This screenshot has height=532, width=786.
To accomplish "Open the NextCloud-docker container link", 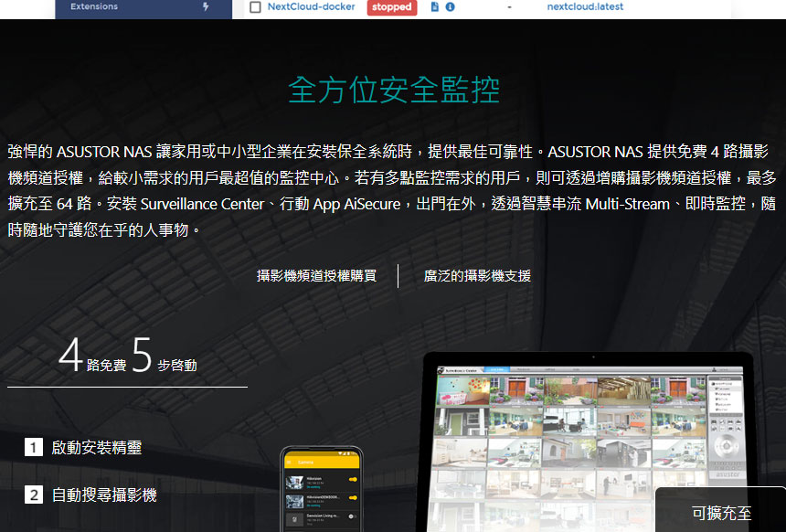I will 311,6.
